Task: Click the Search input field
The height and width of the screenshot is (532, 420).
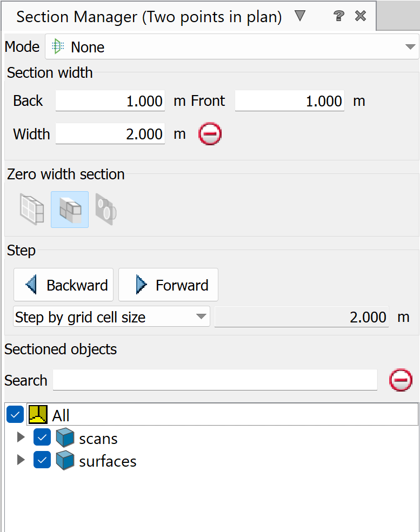Action: pos(215,380)
